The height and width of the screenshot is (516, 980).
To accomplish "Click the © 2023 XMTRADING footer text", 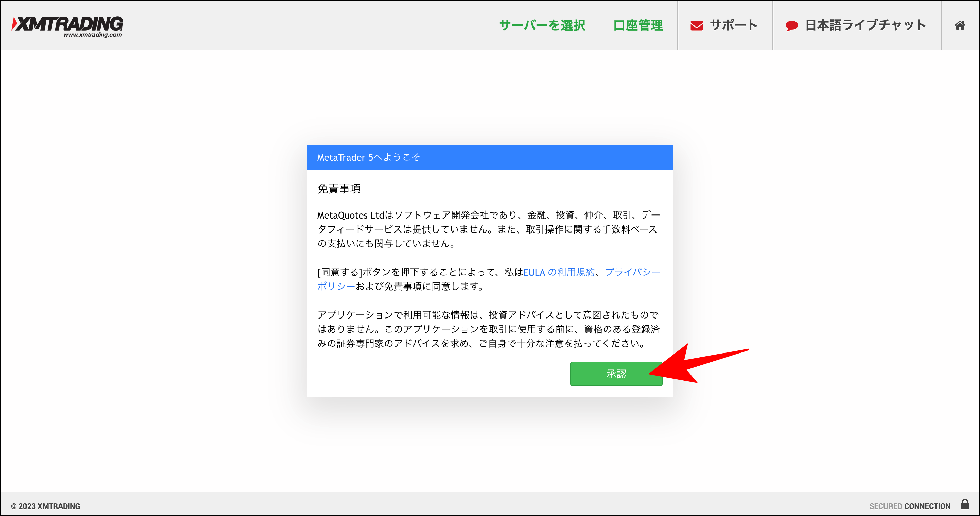I will point(45,506).
